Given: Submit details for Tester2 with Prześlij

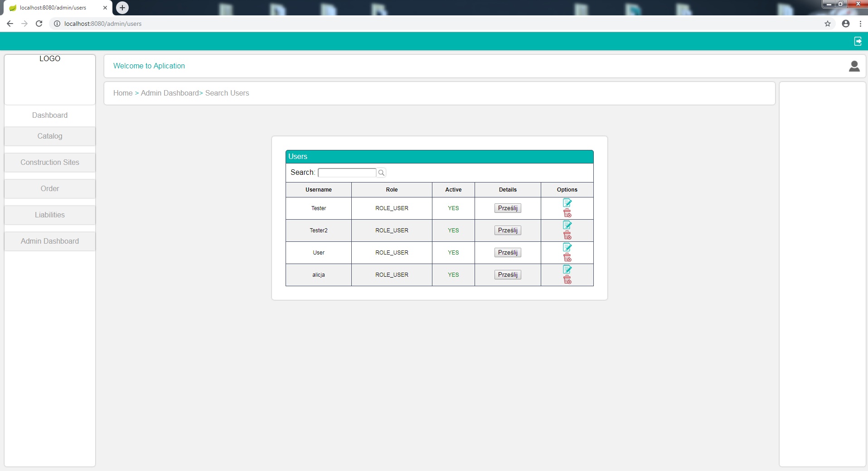Looking at the screenshot, I should 508,231.
